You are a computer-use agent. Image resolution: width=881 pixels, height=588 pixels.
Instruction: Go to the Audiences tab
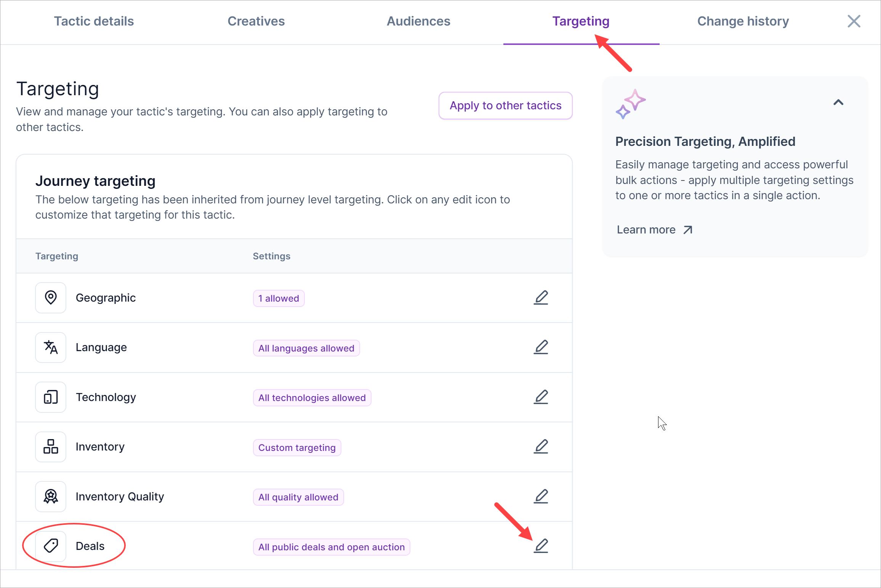point(418,21)
